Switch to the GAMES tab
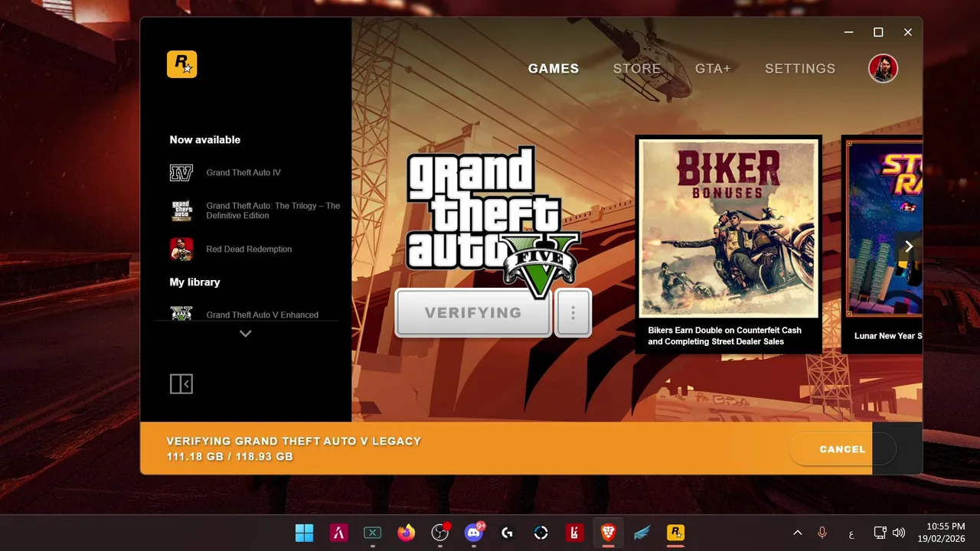 pos(554,68)
